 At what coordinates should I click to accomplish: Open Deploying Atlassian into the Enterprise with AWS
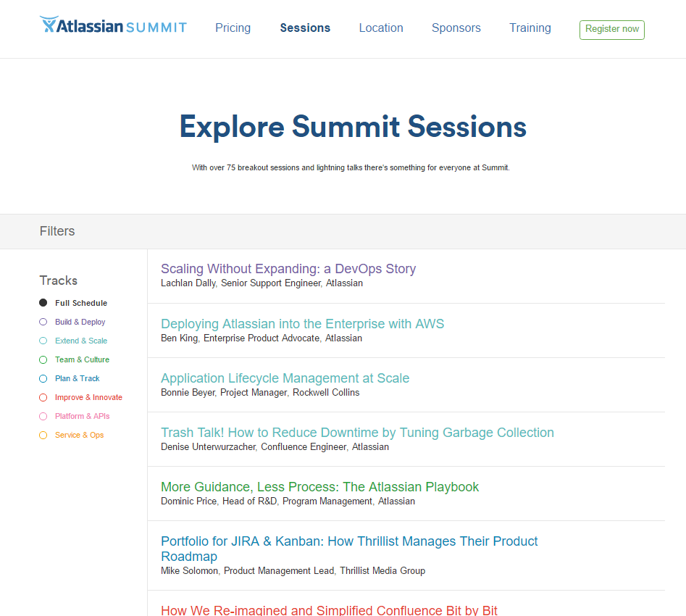pyautogui.click(x=302, y=323)
